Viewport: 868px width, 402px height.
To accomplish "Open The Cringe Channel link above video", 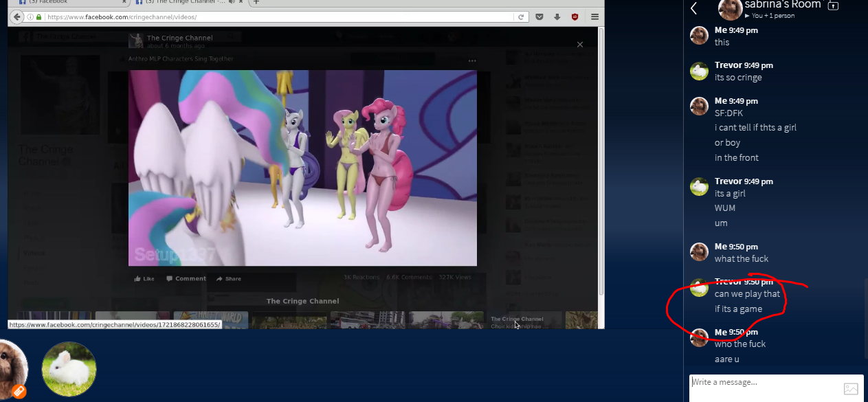I will [179, 38].
